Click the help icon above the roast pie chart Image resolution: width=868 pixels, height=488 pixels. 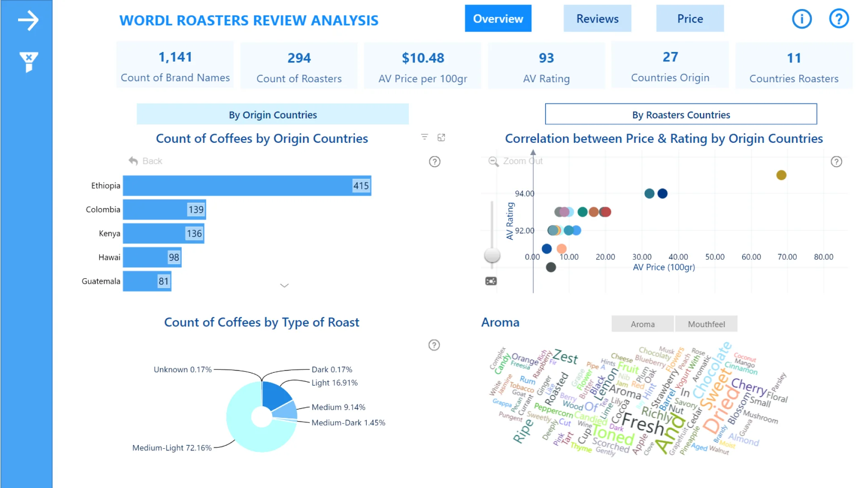434,345
